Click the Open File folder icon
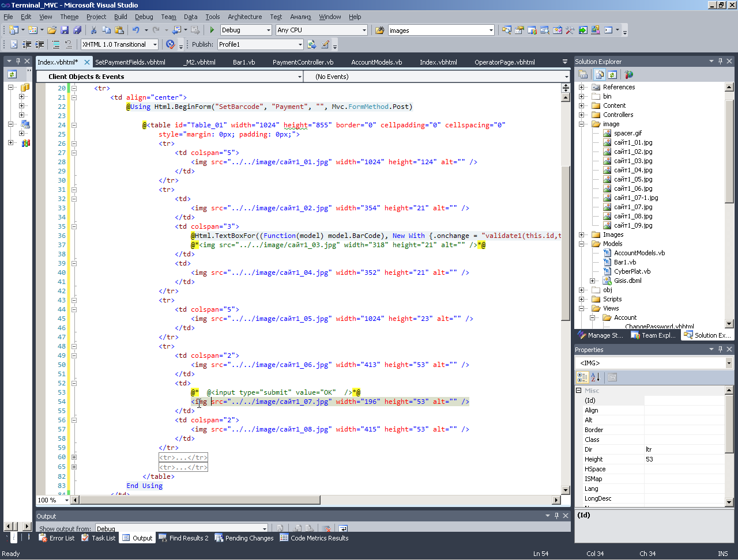Viewport: 738px width, 560px height. (x=52, y=30)
